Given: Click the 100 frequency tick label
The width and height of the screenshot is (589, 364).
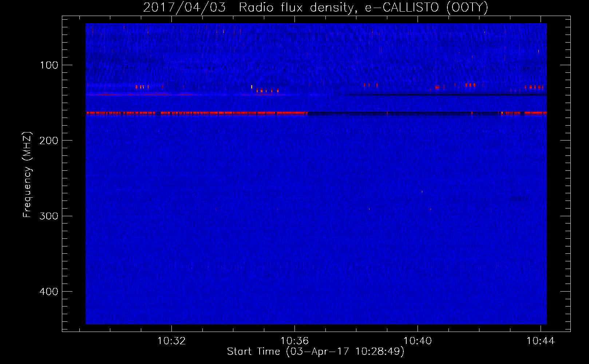Looking at the screenshot, I should pos(49,65).
